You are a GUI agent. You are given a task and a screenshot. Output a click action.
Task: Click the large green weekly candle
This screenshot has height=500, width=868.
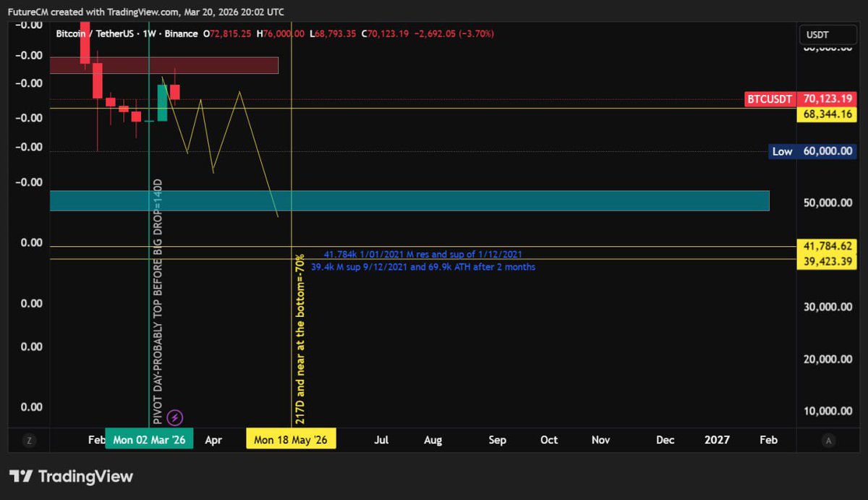point(163,102)
